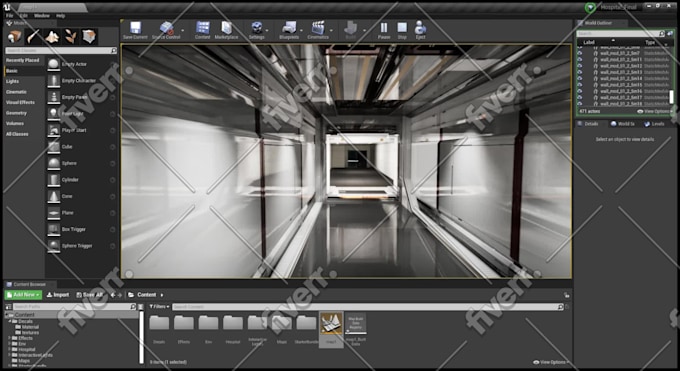Viewport: 680px width, 371px height.
Task: Click the Player Start icon
Action: tap(53, 130)
